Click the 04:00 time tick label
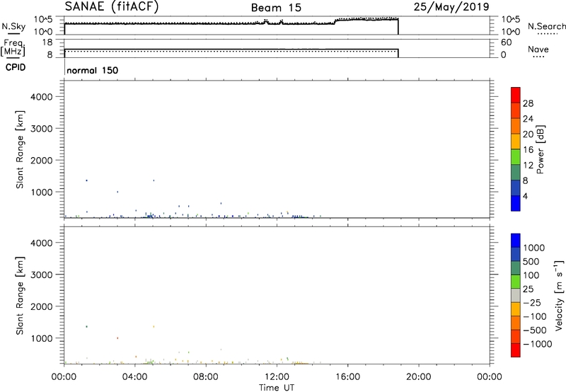566x392 pixels. [135, 377]
